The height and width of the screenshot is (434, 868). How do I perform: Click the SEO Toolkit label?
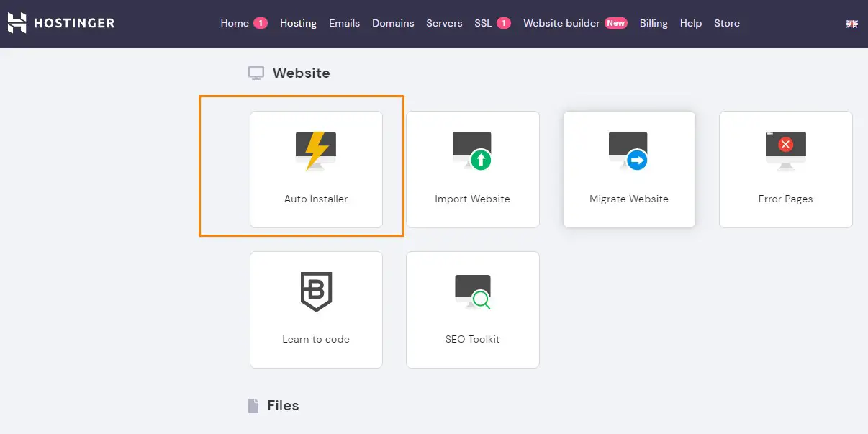tap(472, 339)
